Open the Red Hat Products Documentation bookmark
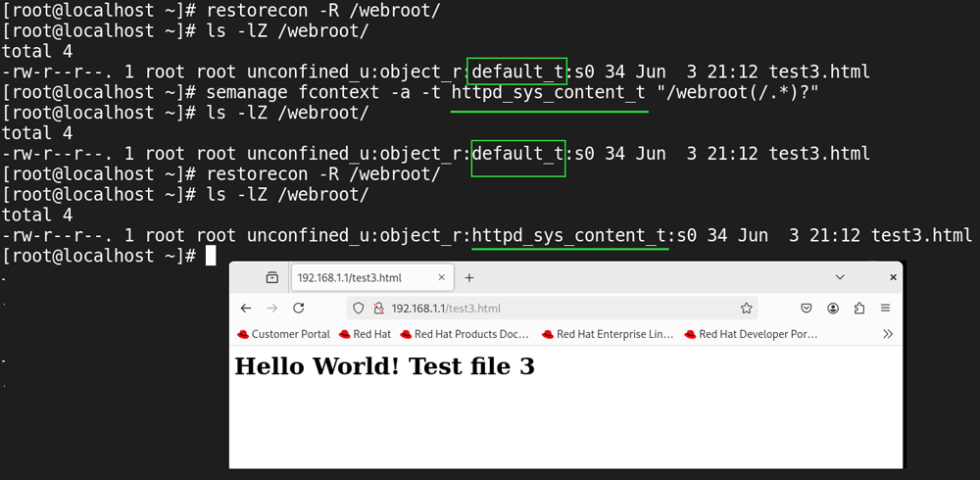Screen dimensions: 980x480 pos(465,334)
